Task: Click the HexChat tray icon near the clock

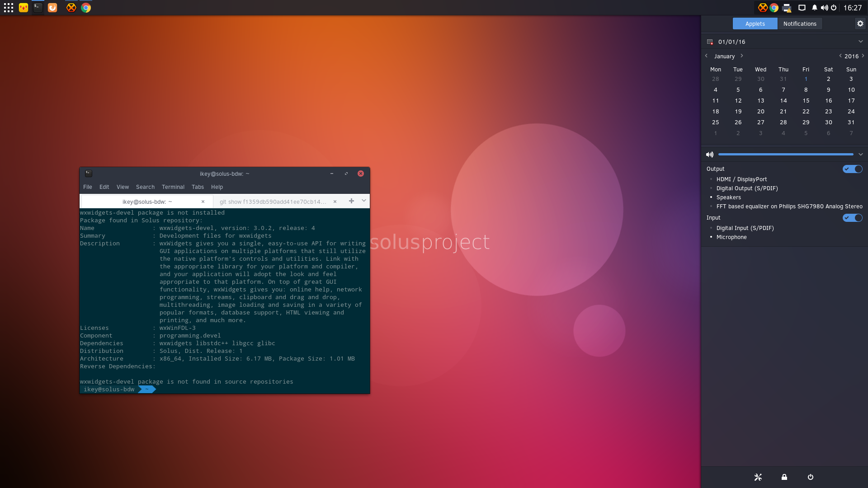Action: [x=763, y=8]
